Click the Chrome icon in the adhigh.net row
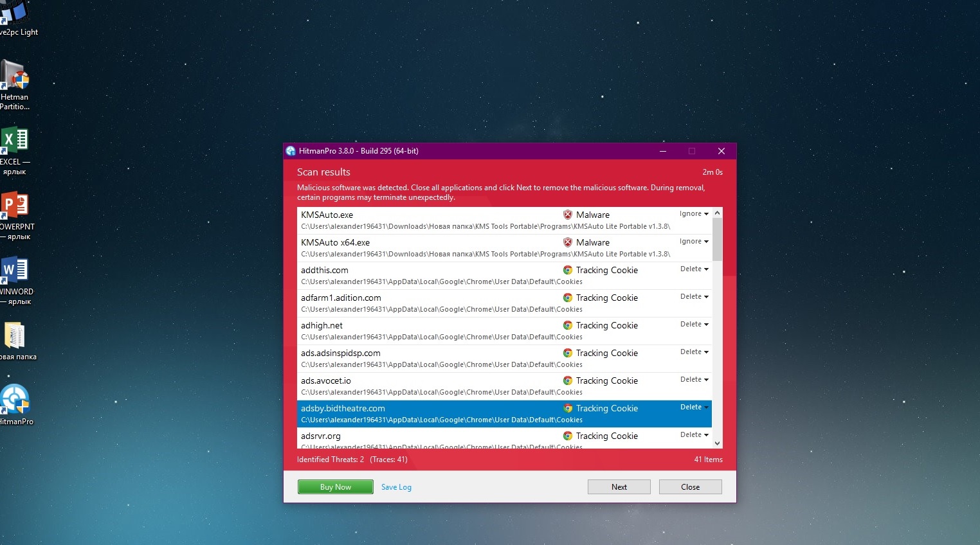The height and width of the screenshot is (545, 980). [x=568, y=325]
